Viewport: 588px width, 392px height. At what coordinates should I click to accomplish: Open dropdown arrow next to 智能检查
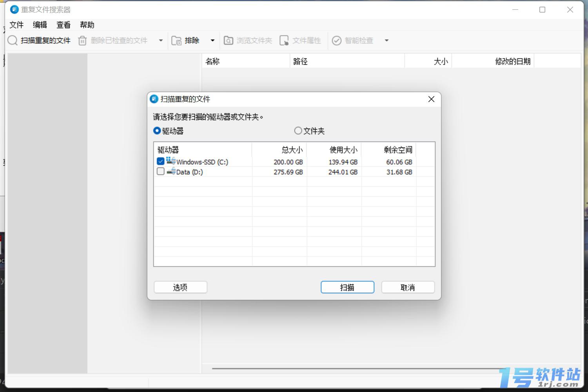(x=387, y=40)
